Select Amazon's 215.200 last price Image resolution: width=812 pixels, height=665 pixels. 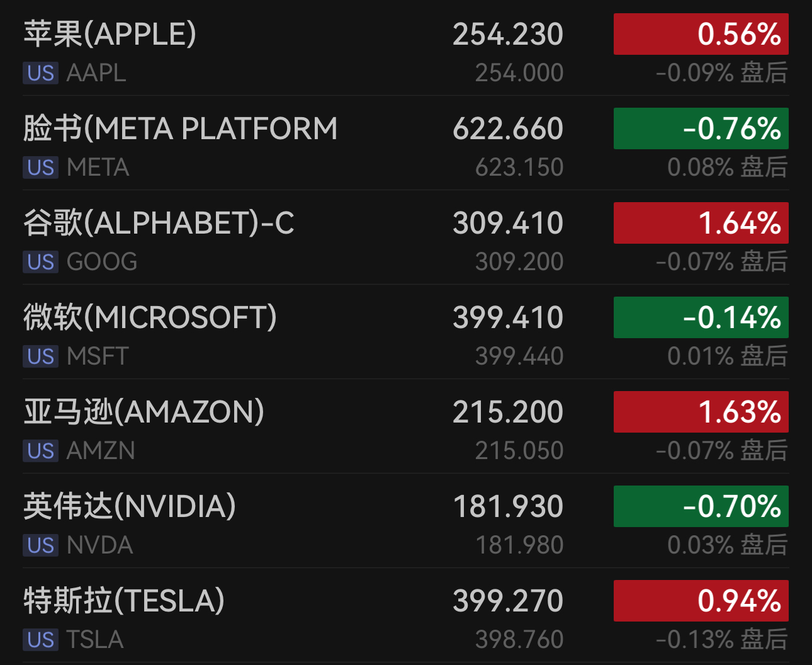click(x=507, y=412)
